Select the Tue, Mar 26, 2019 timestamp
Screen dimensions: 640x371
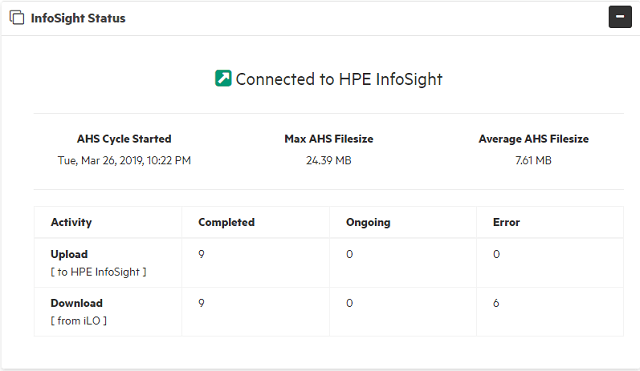tap(124, 160)
